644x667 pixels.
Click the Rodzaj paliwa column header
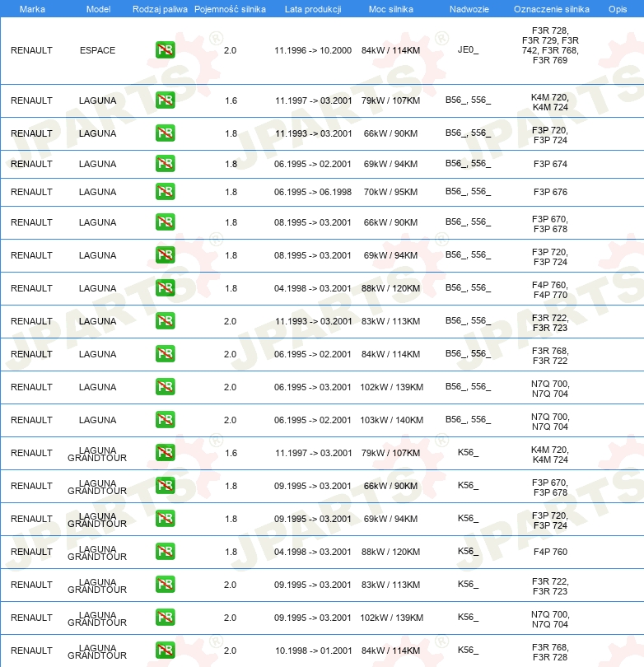(160, 9)
